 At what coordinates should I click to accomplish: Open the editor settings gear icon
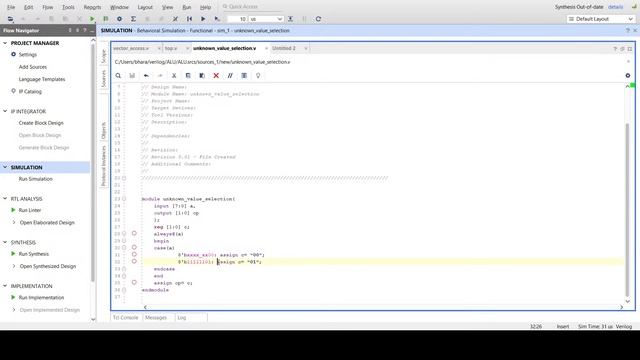point(628,76)
